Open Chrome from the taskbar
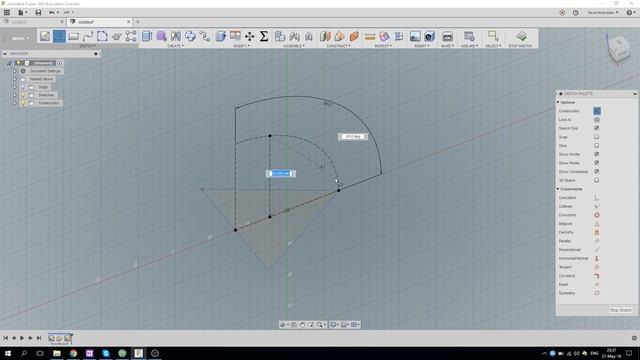The width and height of the screenshot is (640, 360). (x=73, y=353)
